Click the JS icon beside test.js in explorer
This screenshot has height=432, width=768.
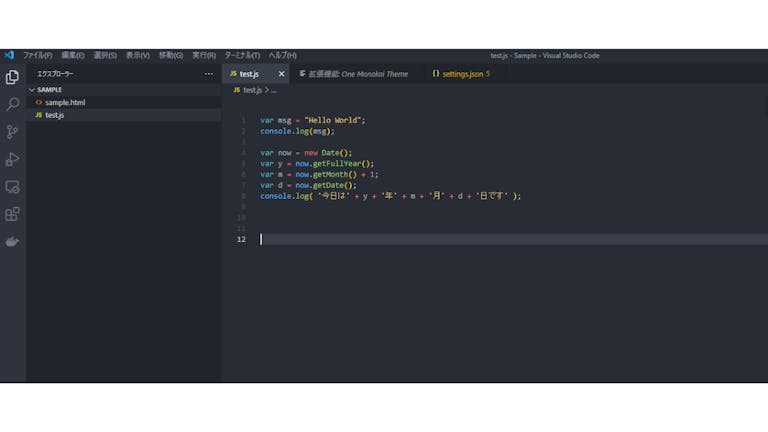(39, 115)
